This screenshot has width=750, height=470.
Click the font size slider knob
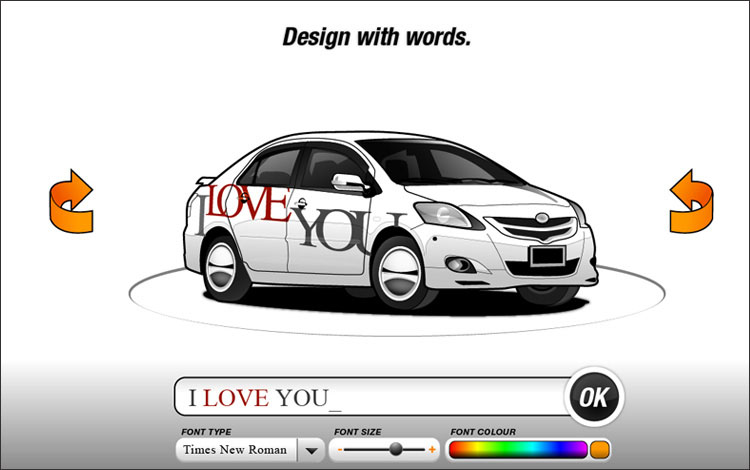(x=396, y=450)
